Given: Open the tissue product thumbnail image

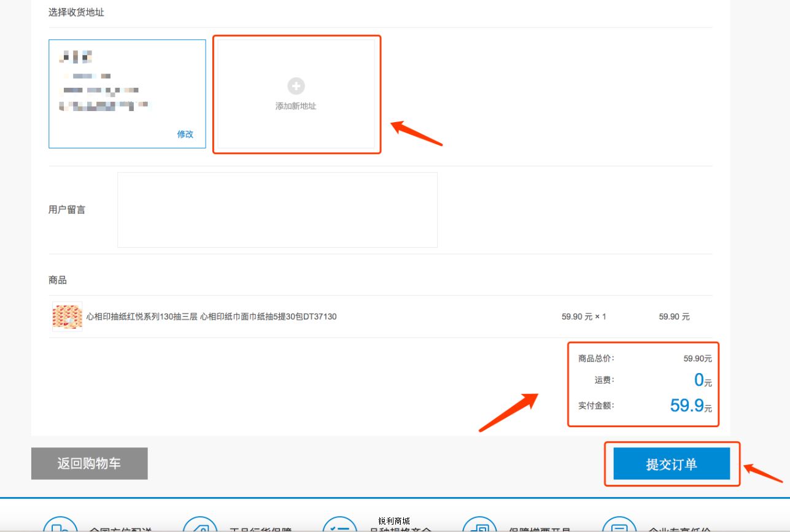Looking at the screenshot, I should pyautogui.click(x=67, y=317).
